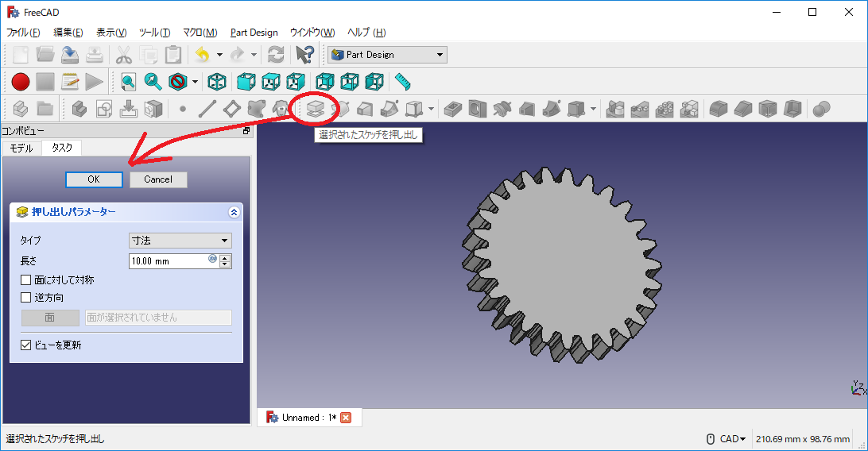The height and width of the screenshot is (451, 868).
Task: Uncheck ビューを更新 checkbox
Action: tap(25, 345)
